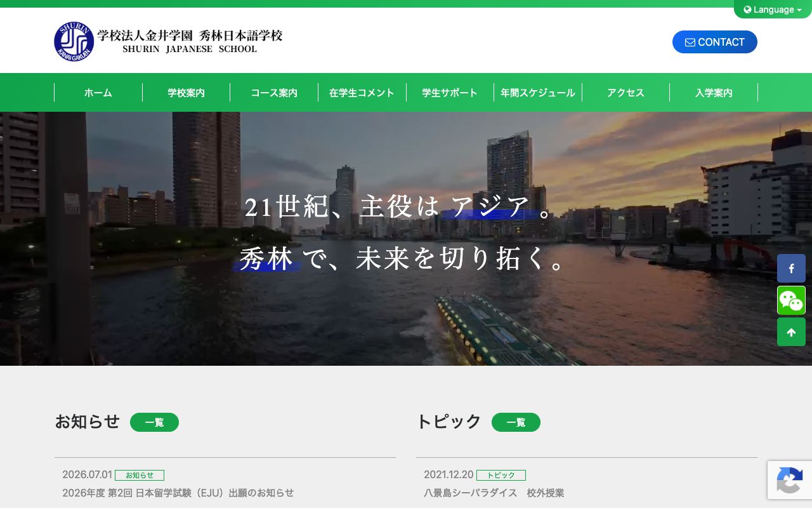Open コース案内 menu item

click(274, 93)
